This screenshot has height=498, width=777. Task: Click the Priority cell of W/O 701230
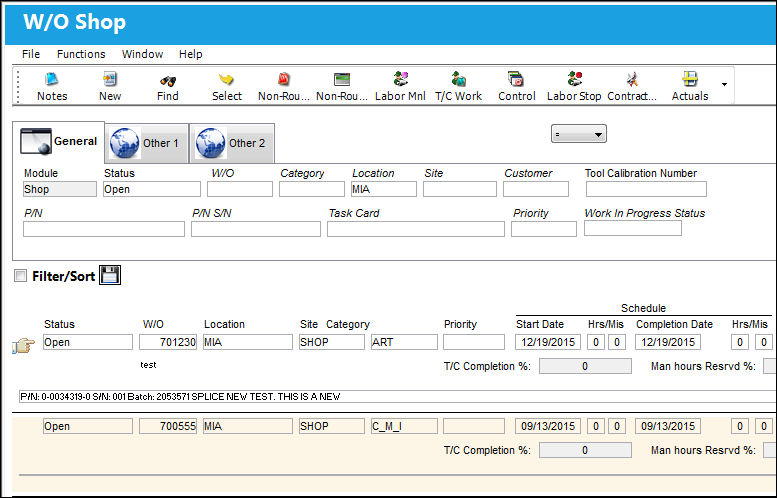click(474, 342)
